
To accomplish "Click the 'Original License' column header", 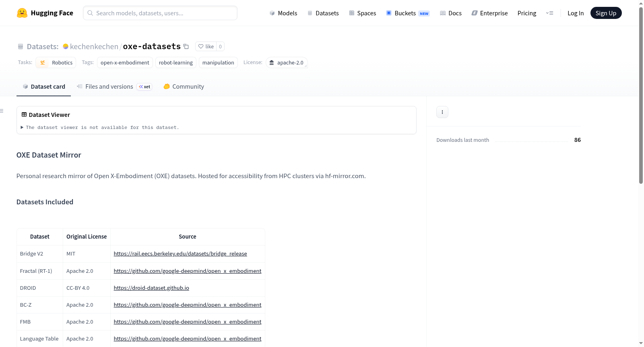I will tap(87, 237).
